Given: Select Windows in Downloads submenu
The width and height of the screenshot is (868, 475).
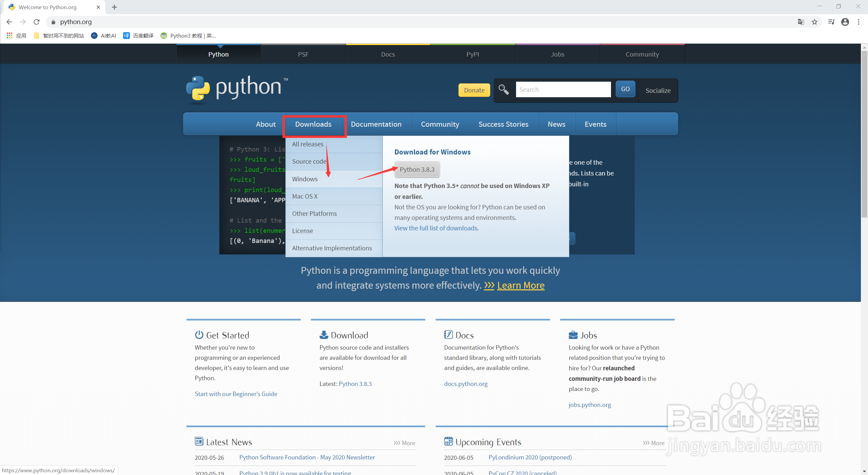Looking at the screenshot, I should click(305, 179).
